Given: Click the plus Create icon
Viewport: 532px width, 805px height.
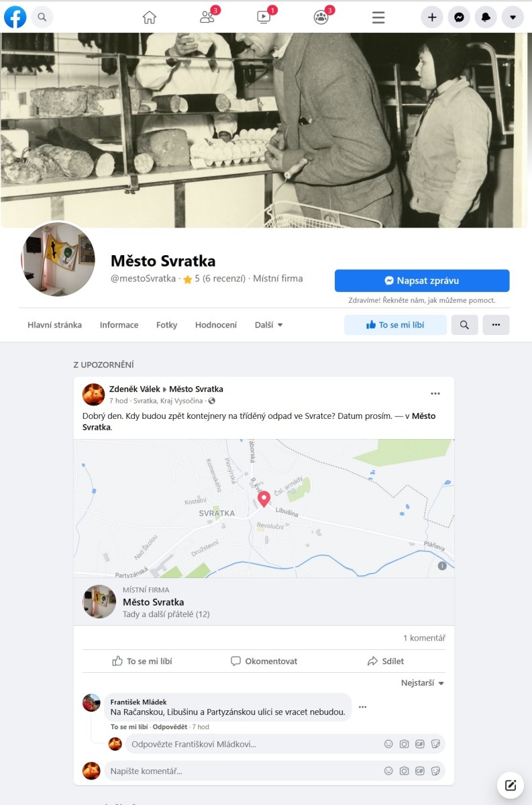Looking at the screenshot, I should point(432,17).
